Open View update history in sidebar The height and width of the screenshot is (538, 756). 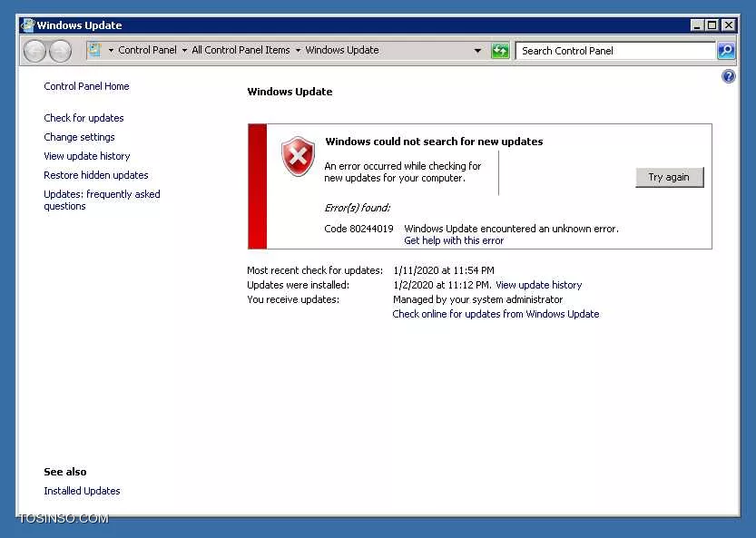coord(87,156)
